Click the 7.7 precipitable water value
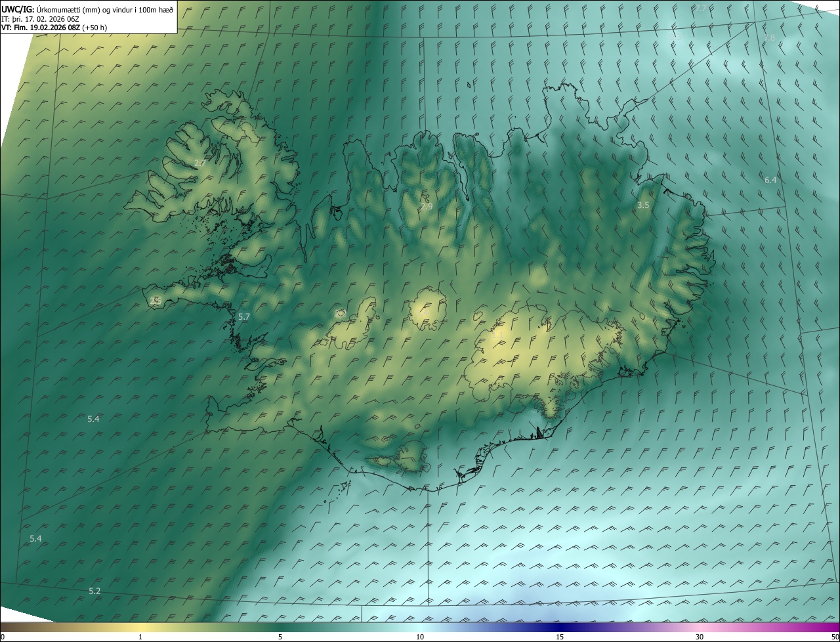 [x=701, y=9]
